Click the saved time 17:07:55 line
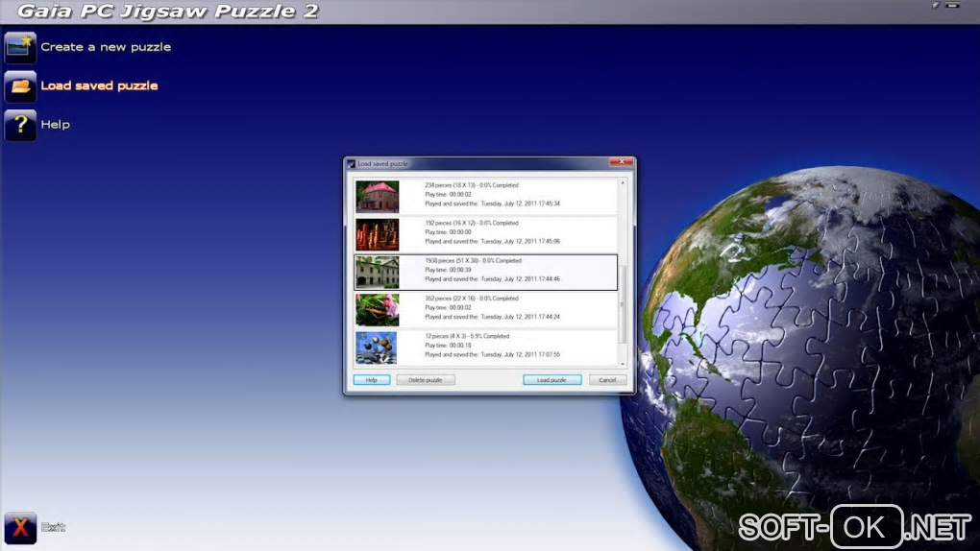Screen dimensions: 980x551 click(x=493, y=354)
